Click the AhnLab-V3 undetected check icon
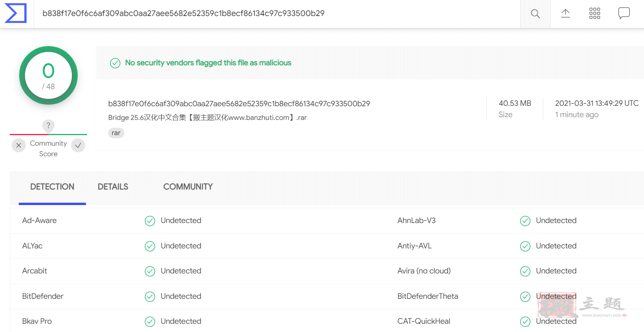The height and width of the screenshot is (332, 644). click(x=525, y=221)
